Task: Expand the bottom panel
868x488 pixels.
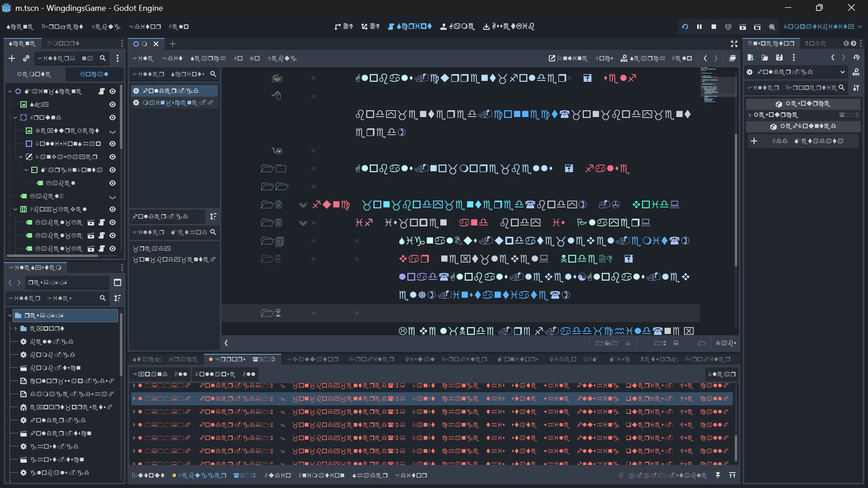Action: (x=732, y=475)
